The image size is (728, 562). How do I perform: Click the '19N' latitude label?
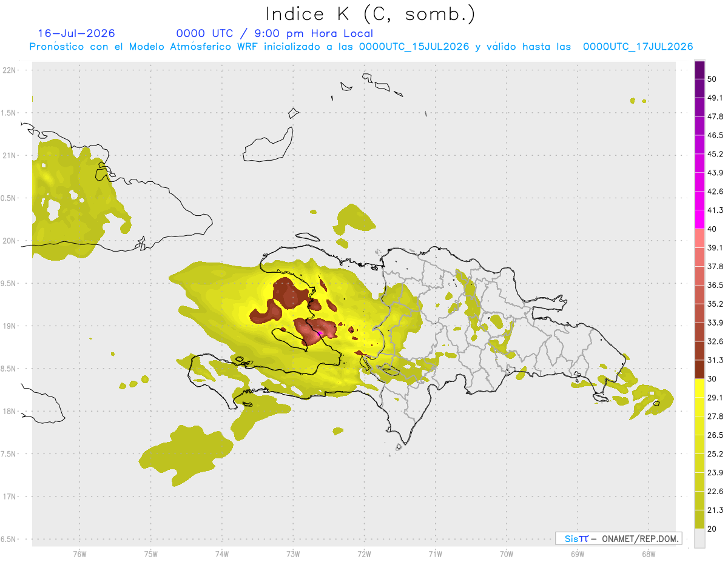(10, 326)
